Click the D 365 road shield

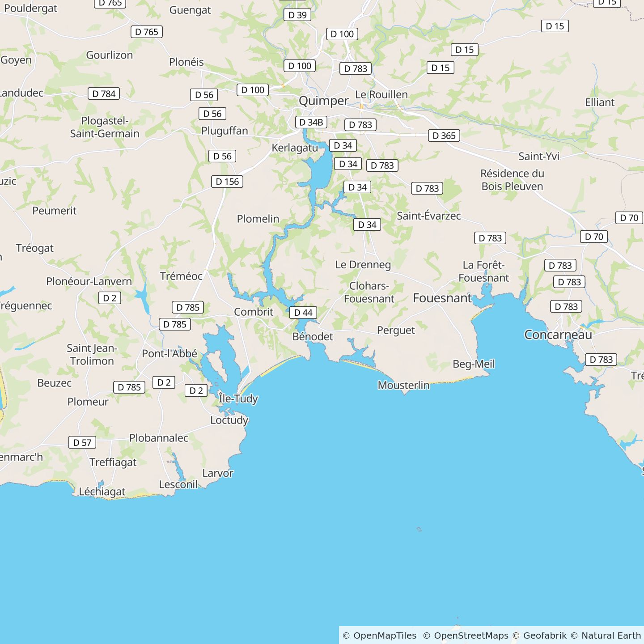444,136
